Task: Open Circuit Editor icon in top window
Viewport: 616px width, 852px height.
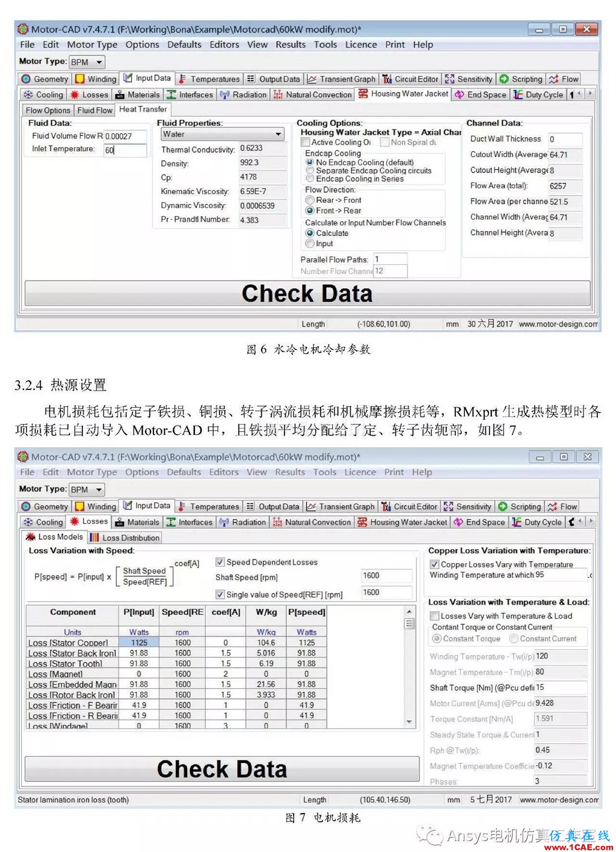Action: 387,79
